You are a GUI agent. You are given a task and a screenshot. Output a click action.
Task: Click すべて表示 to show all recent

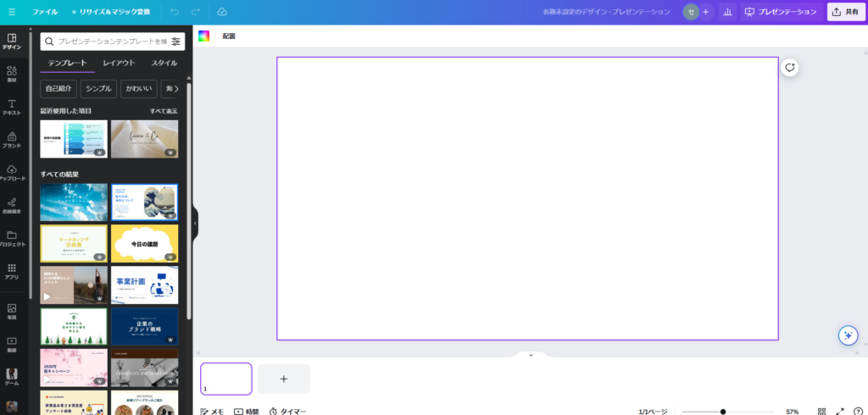pos(164,111)
